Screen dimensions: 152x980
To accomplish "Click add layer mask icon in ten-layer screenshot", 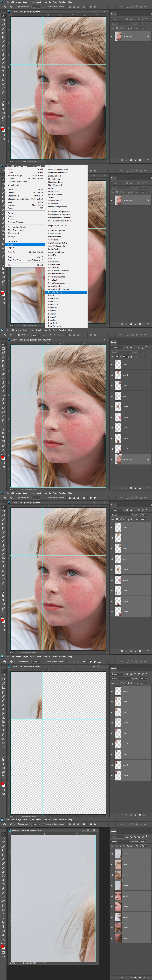I will click(x=131, y=488).
